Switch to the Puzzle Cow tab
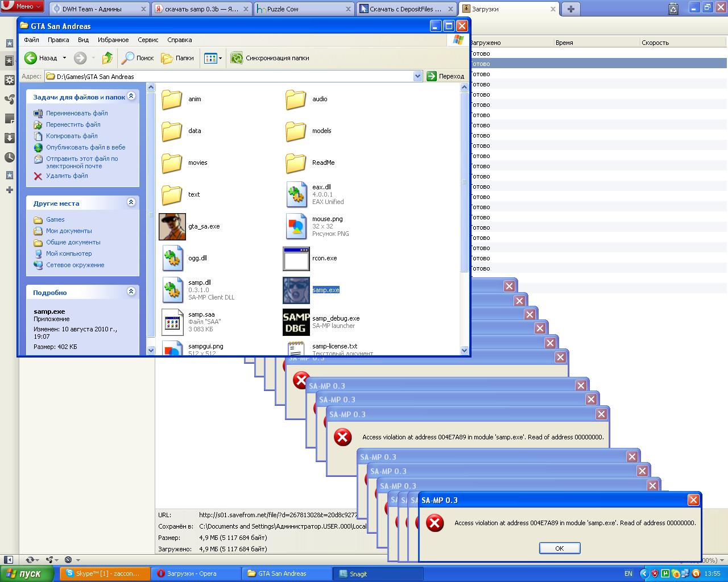The height and width of the screenshot is (582, 728). click(x=304, y=9)
